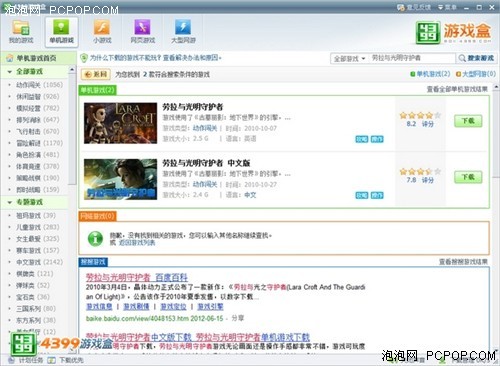Click the search text input field
The height and width of the screenshot is (366, 500).
pos(412,58)
